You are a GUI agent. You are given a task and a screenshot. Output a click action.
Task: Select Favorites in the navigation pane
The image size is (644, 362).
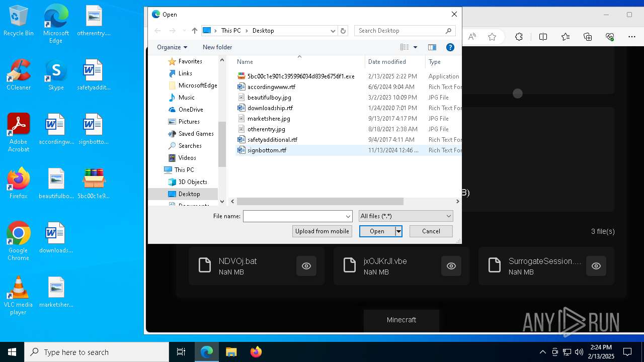coord(190,61)
